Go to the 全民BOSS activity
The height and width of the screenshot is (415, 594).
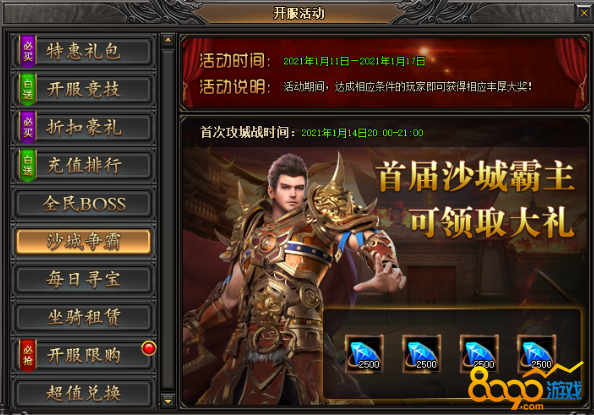pos(83,204)
